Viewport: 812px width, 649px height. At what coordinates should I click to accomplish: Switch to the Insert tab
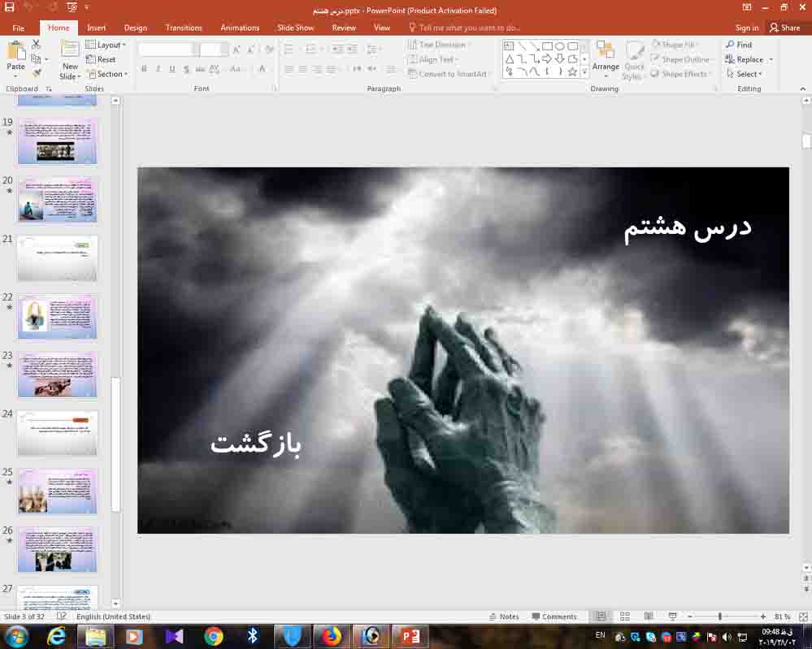pyautogui.click(x=97, y=28)
